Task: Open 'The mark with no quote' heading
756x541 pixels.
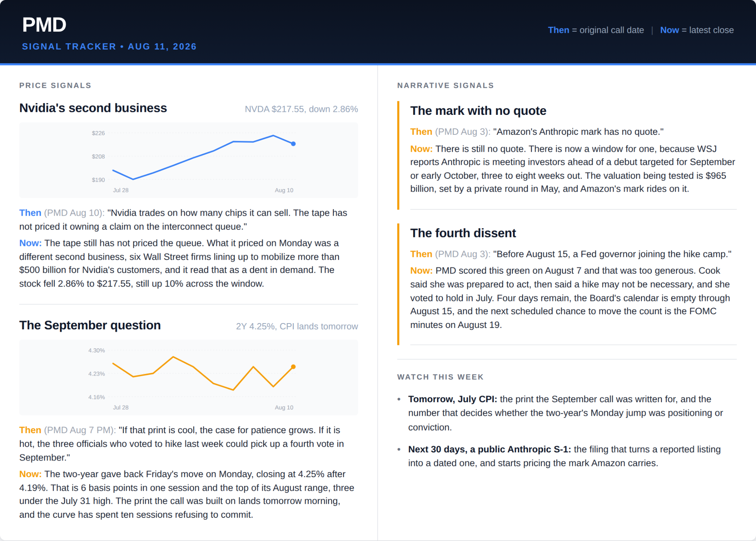Action: point(478,111)
